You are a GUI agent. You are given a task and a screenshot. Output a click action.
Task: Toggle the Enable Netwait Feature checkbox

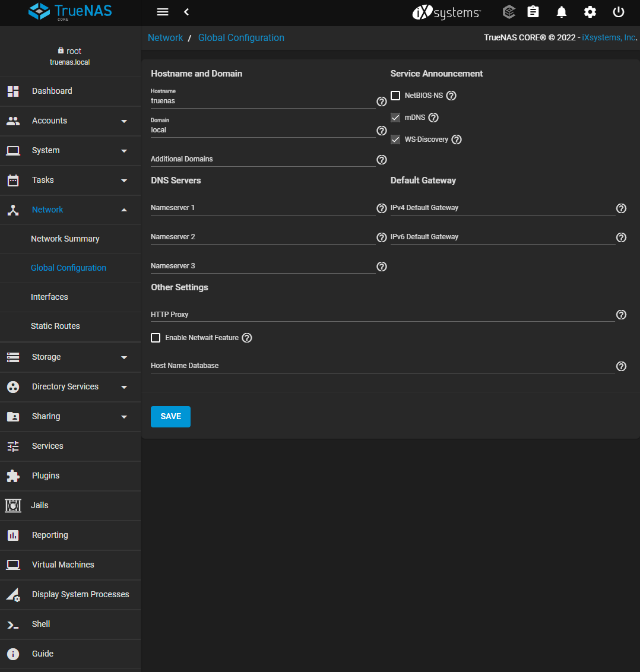point(156,338)
